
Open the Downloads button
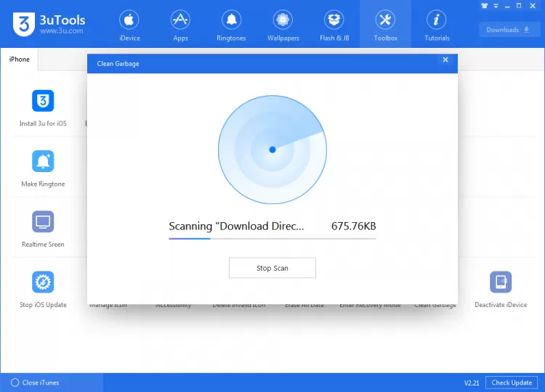[509, 30]
